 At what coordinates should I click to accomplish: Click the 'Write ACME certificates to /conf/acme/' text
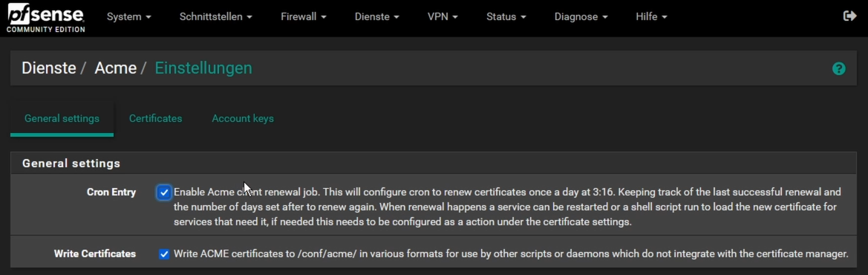coord(511,254)
